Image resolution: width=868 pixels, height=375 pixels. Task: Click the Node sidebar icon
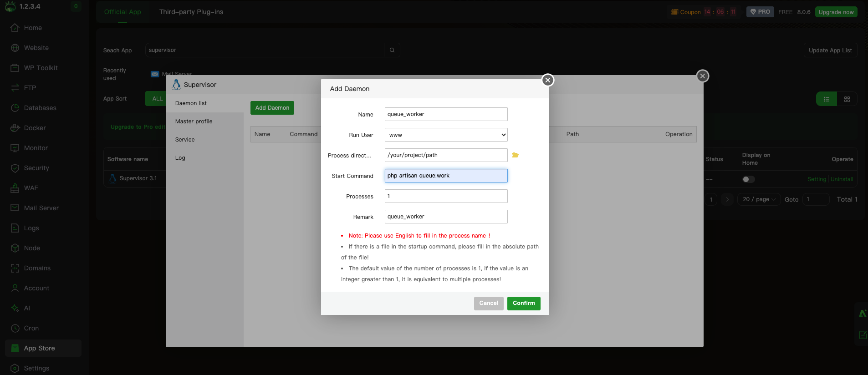pyautogui.click(x=15, y=248)
